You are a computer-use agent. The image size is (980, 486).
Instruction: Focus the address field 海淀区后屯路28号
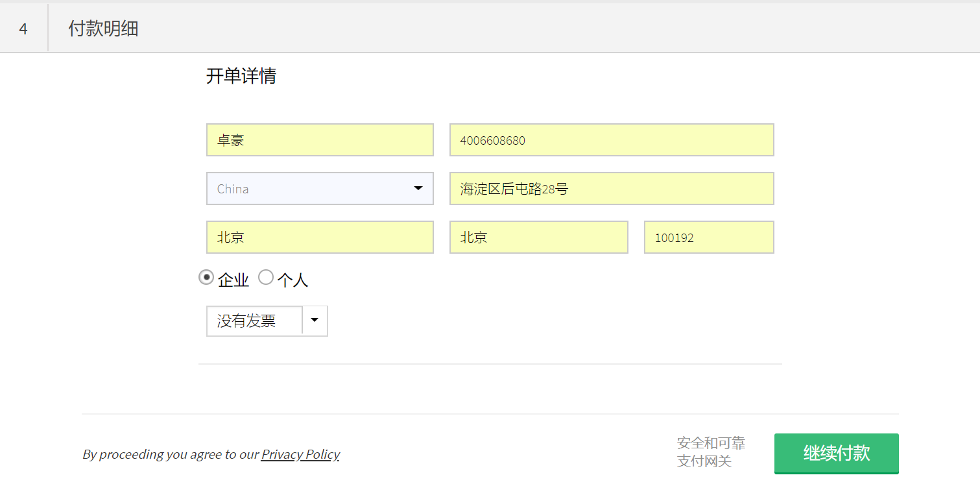tap(611, 189)
